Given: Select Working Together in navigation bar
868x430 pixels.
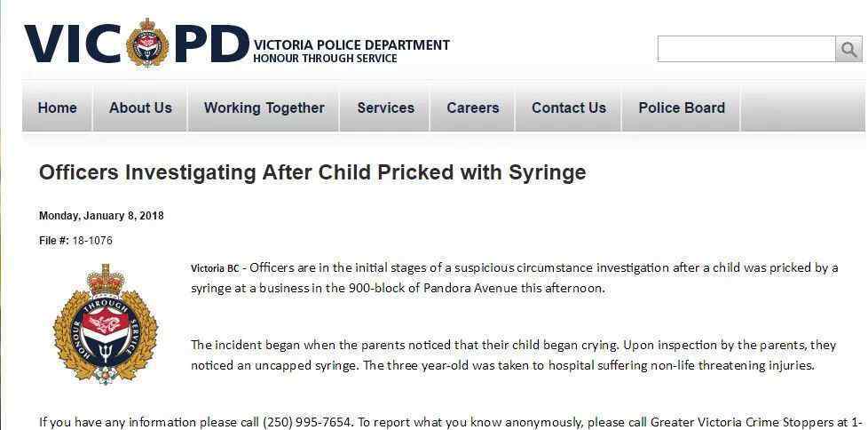Looking at the screenshot, I should (264, 107).
